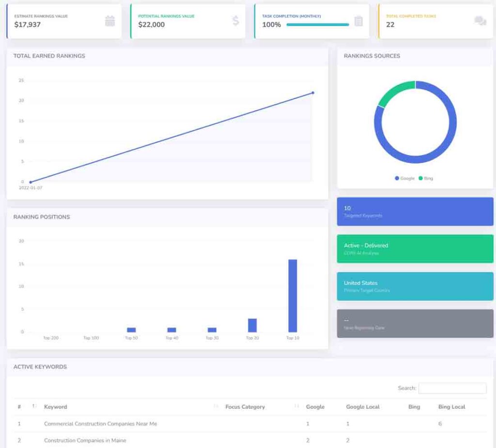Select the Commercial Construction Companies Near Me row
Image resolution: width=496 pixels, height=448 pixels.
[100, 424]
